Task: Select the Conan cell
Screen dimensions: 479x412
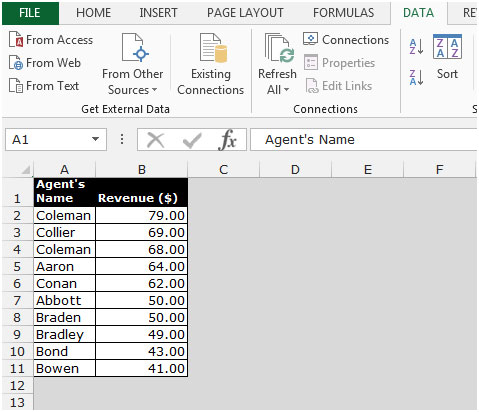Action: pyautogui.click(x=65, y=283)
